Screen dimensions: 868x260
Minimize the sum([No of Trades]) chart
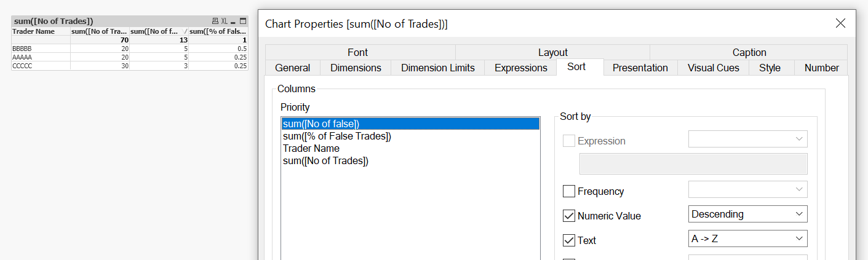pyautogui.click(x=234, y=21)
